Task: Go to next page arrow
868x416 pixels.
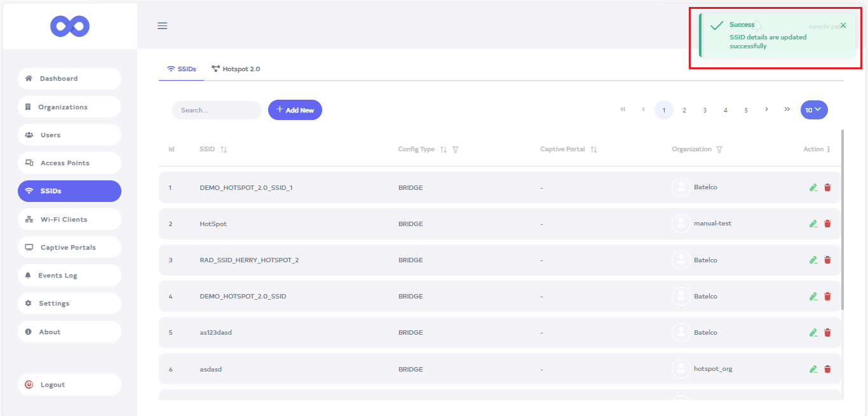Action: [x=766, y=109]
